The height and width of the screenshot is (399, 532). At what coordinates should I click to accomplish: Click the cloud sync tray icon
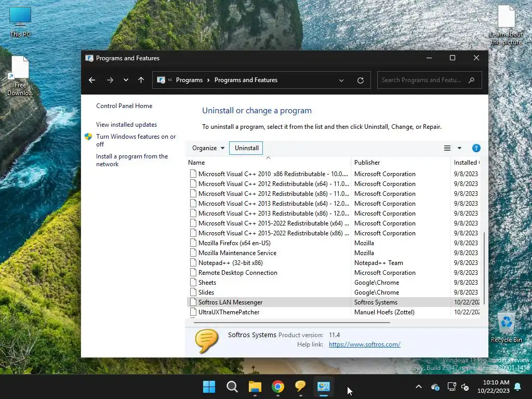435,387
